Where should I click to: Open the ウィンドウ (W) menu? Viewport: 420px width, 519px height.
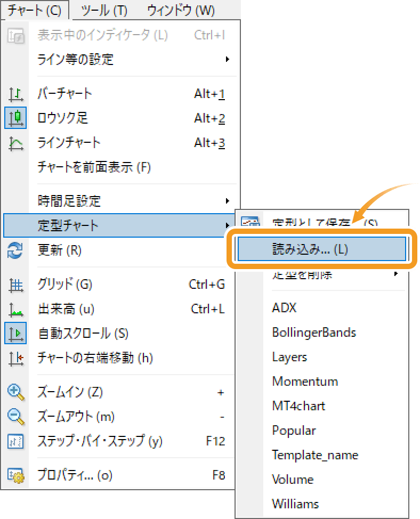(x=181, y=11)
